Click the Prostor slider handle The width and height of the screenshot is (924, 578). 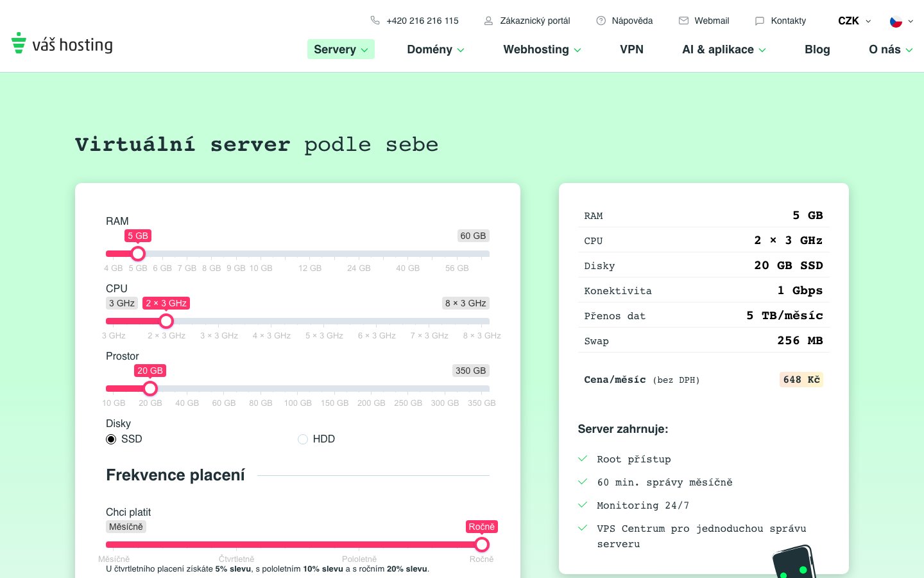point(150,389)
